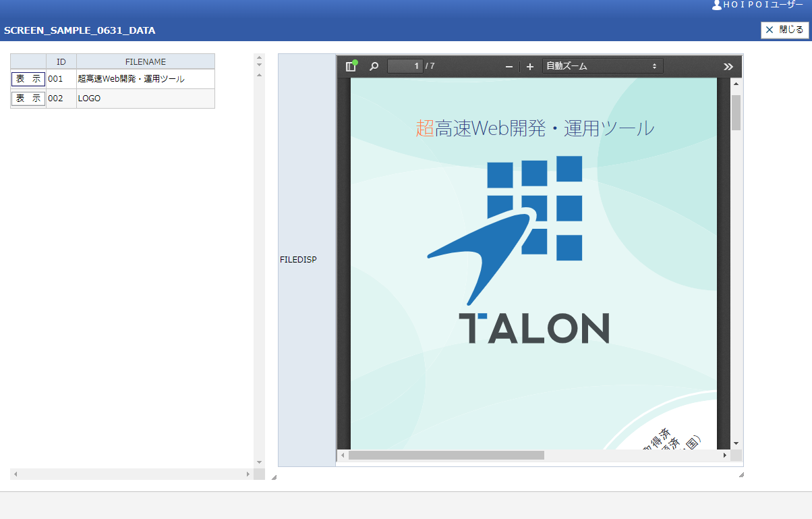
Task: Select the LOGO filename cell
Action: click(145, 99)
